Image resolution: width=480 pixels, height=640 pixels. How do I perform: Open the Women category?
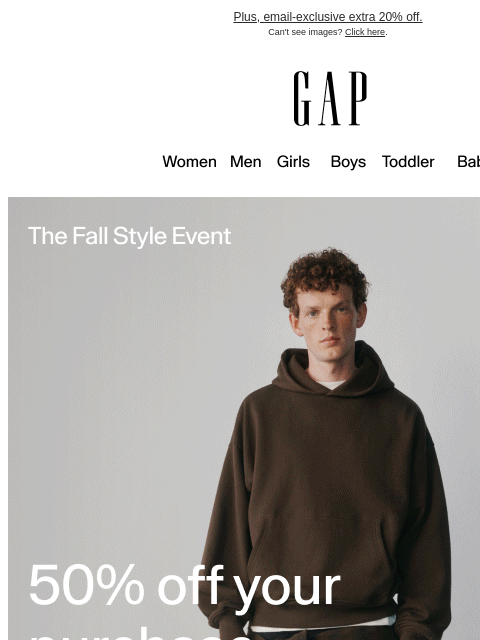click(x=189, y=162)
